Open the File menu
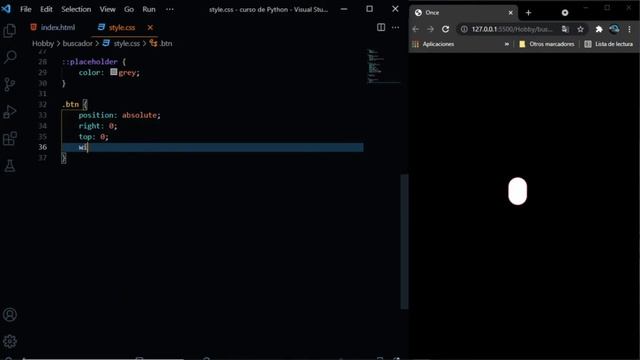This screenshot has height=360, width=640. pos(26,9)
